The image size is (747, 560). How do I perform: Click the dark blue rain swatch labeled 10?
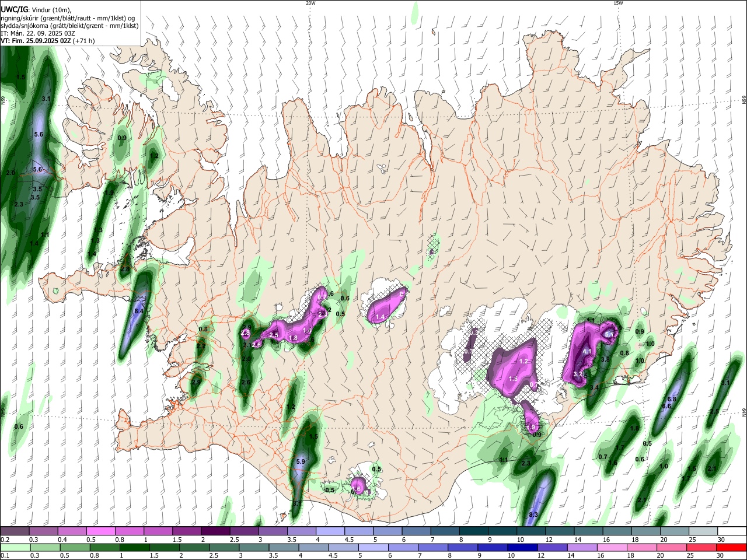522,547
